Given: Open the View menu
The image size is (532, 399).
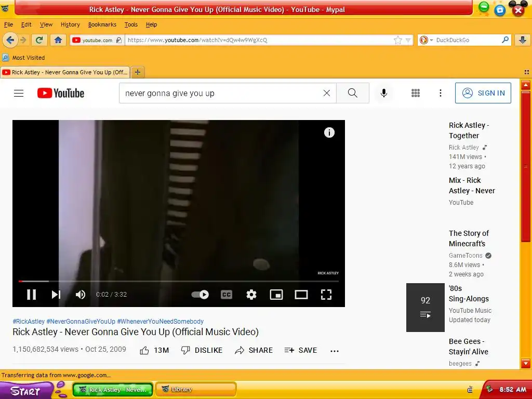Looking at the screenshot, I should coord(46,24).
